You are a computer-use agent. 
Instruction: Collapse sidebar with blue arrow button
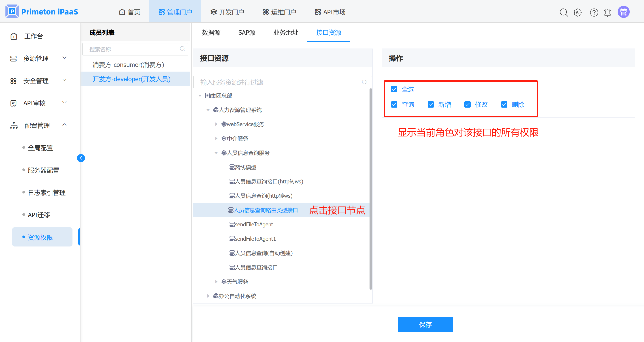click(81, 158)
